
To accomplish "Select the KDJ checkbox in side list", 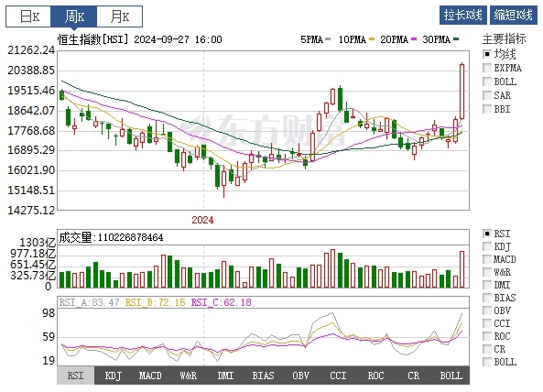I will (x=487, y=246).
